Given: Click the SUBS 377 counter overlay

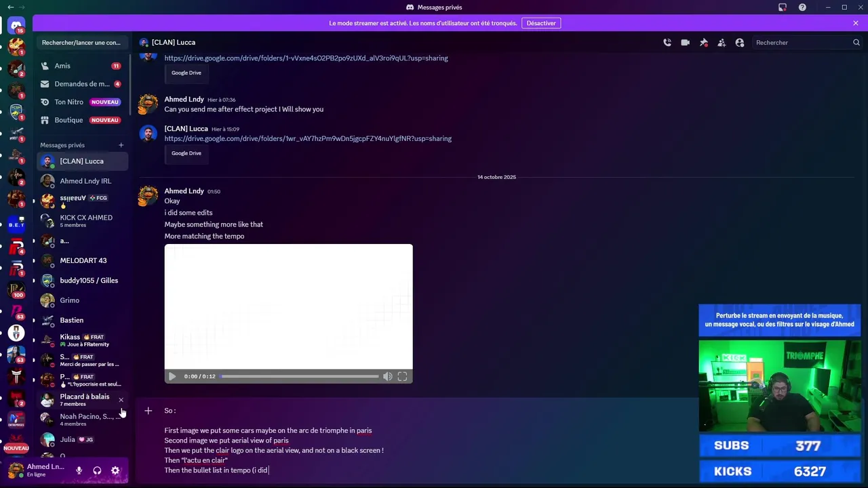Looking at the screenshot, I should [x=779, y=446].
